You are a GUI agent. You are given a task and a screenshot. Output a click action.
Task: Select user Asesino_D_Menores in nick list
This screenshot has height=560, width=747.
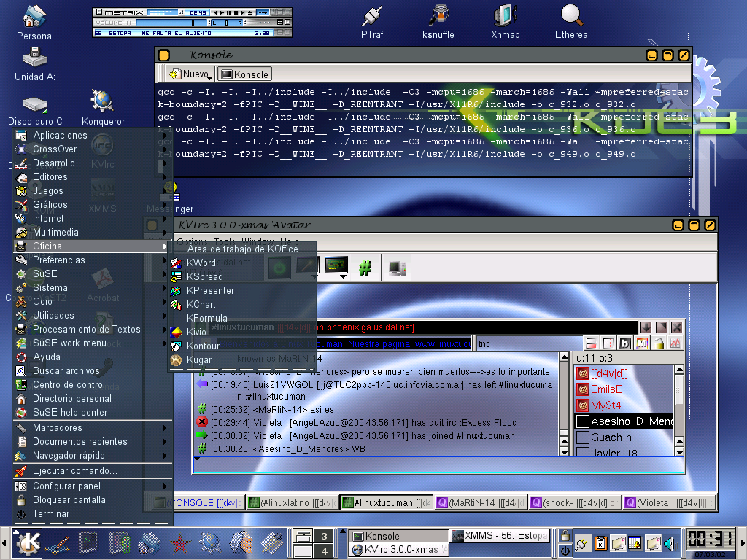coord(624,421)
